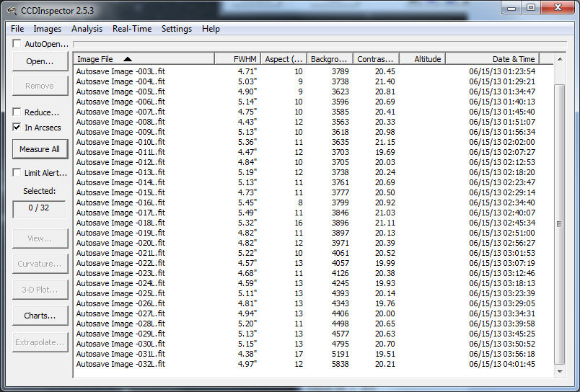Click the scrollbar up arrow
Viewport: 580px width, 392px height.
point(560,59)
